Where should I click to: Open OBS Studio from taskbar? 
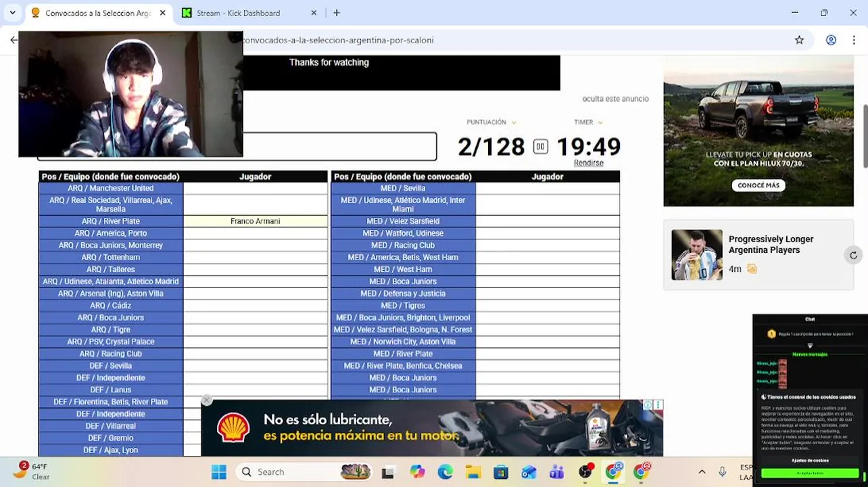coord(585,471)
